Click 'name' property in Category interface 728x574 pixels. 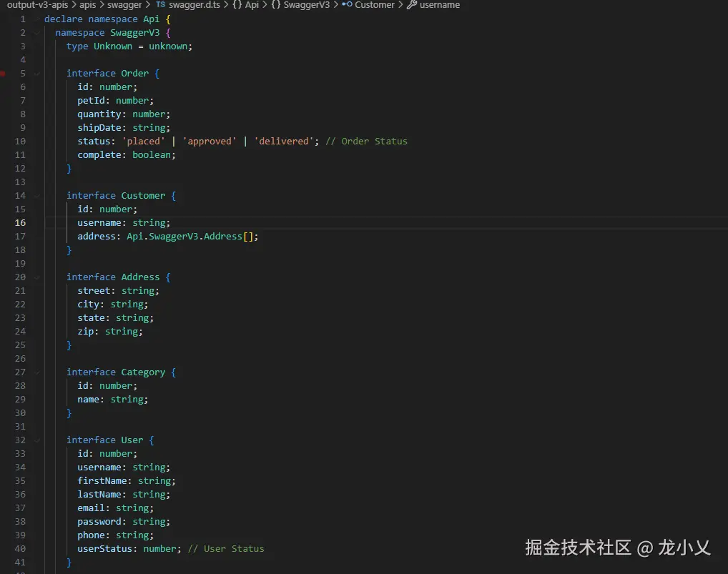tap(88, 399)
